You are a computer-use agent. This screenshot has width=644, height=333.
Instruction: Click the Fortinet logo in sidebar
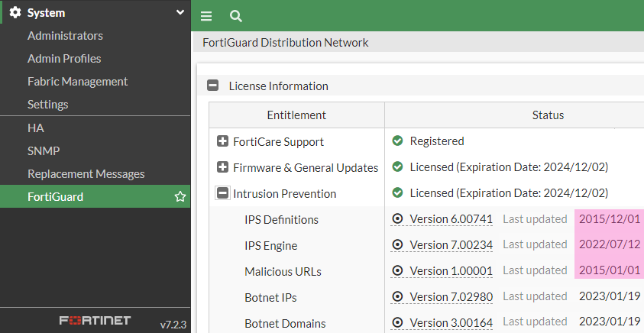(95, 321)
